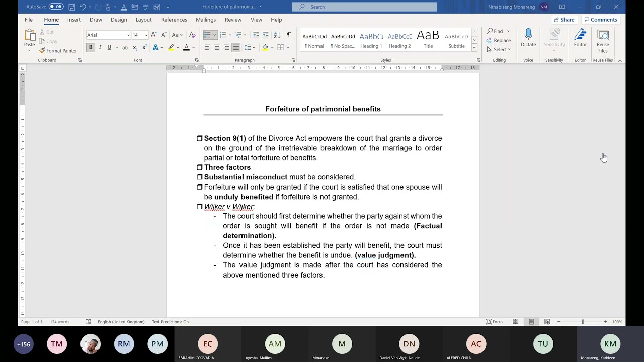Center the text
Viewport: 644px width, 362px height.
[217, 47]
